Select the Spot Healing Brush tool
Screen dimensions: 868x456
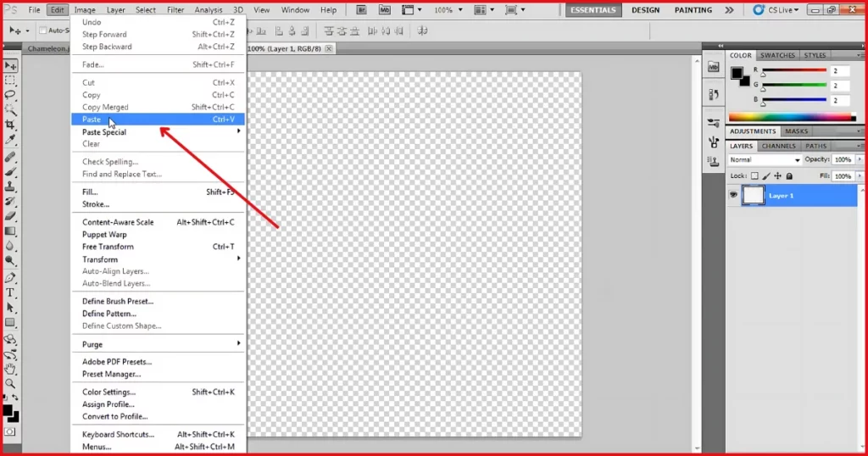pos(10,157)
